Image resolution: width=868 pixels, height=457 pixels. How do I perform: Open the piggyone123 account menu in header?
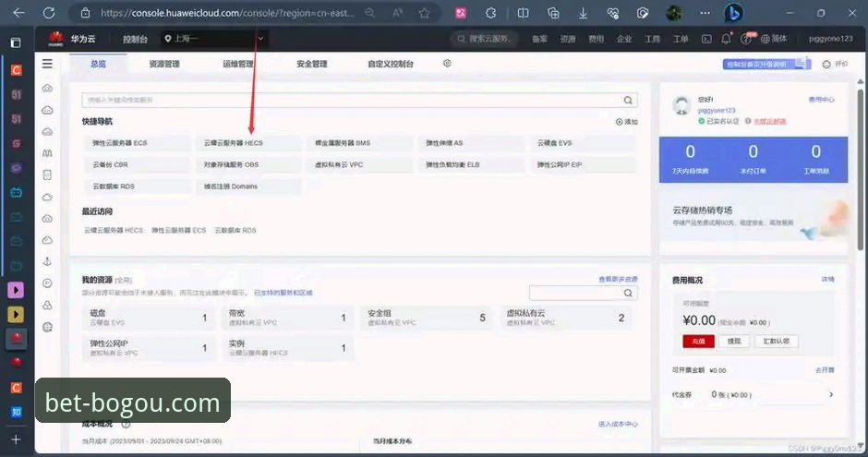pos(830,39)
